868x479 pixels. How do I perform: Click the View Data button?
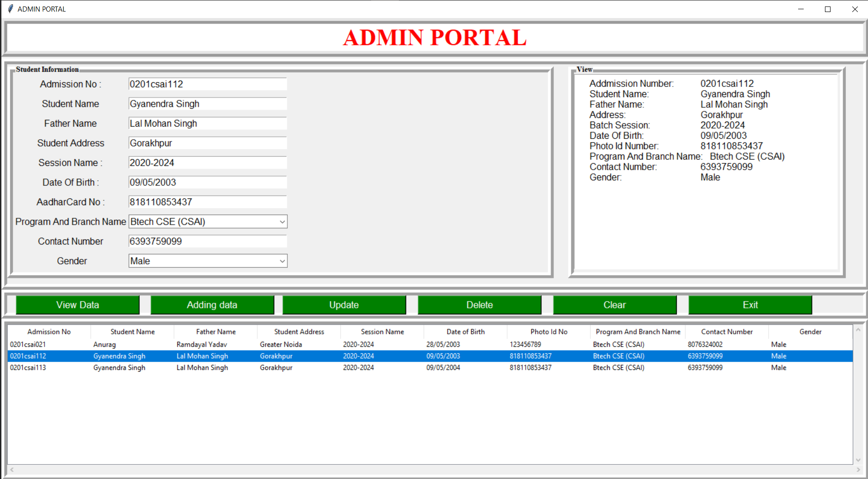pyautogui.click(x=78, y=305)
